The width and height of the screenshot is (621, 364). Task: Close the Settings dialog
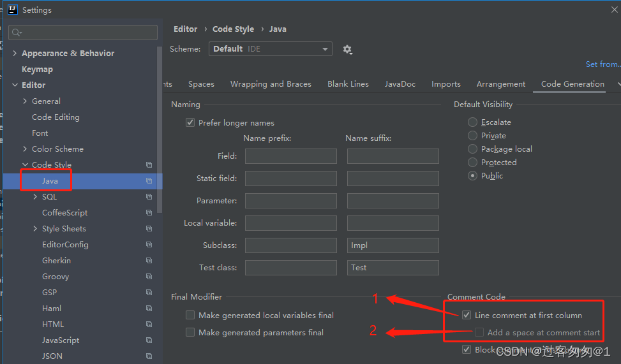[614, 10]
